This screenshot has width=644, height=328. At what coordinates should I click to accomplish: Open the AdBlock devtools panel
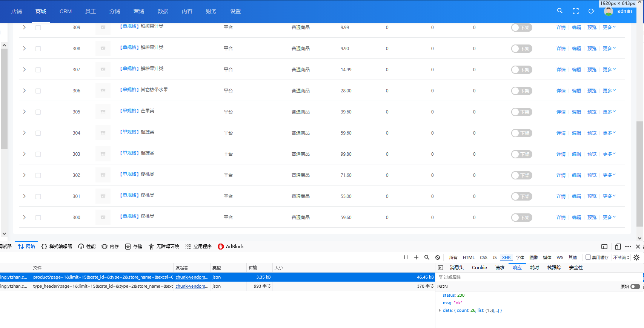pos(231,247)
